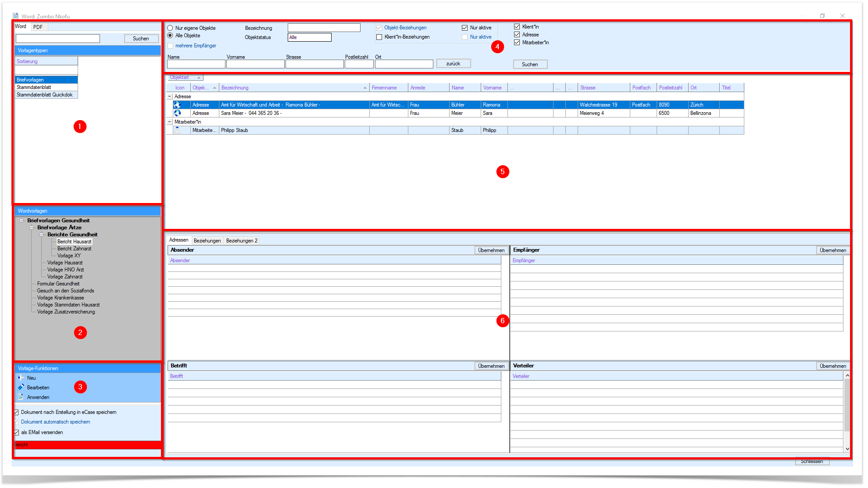Screen dimensions: 868x488
Task: Open the Adressen tab
Action: (x=179, y=240)
